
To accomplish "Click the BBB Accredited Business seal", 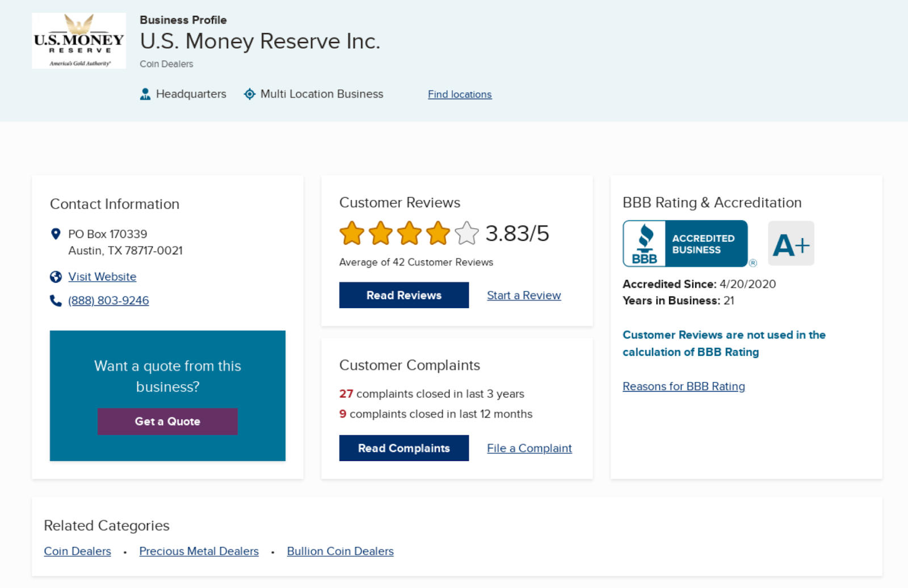I will pyautogui.click(x=685, y=243).
